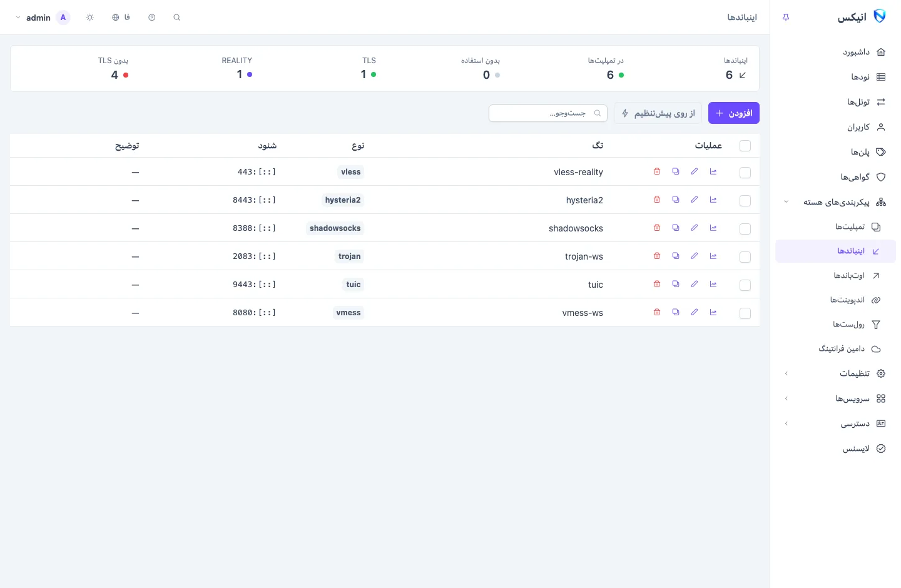Open the اوت‌باندها menu item

835,275
